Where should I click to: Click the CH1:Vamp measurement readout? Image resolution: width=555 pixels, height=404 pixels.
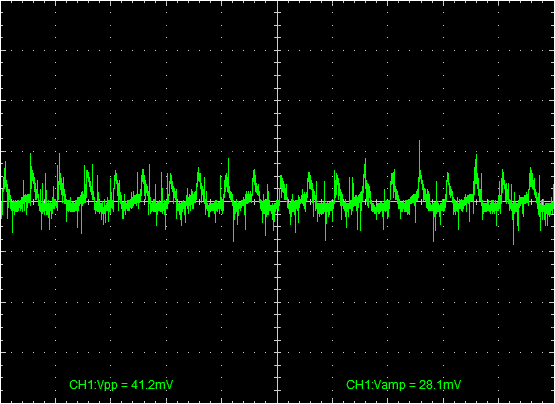pyautogui.click(x=404, y=385)
